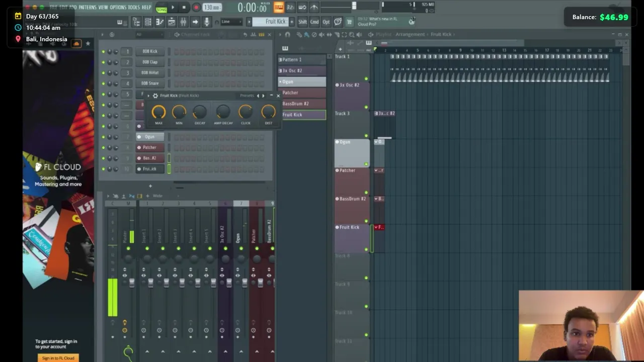Click the Opt typing key button
The width and height of the screenshot is (644, 362).
pyautogui.click(x=326, y=22)
